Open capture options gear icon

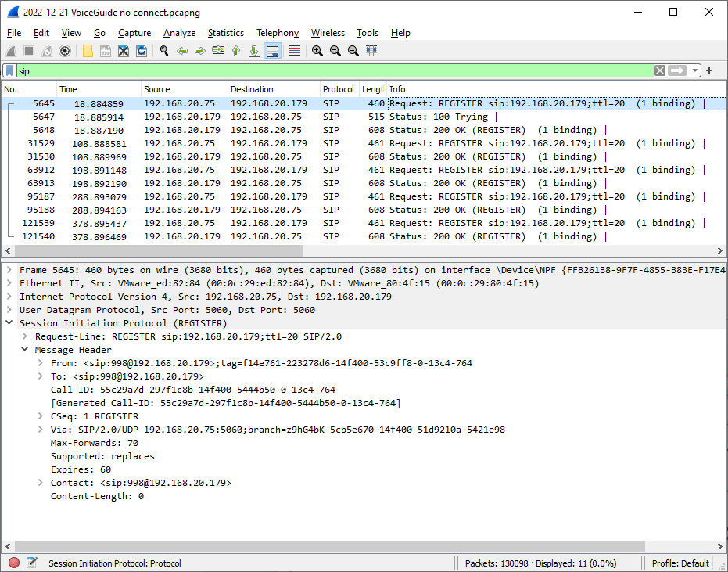coord(65,51)
